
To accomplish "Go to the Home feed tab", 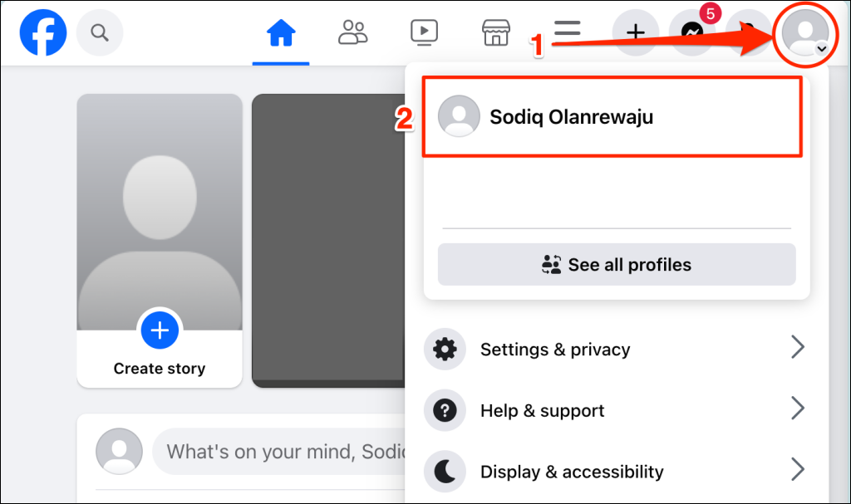I will coord(281,33).
